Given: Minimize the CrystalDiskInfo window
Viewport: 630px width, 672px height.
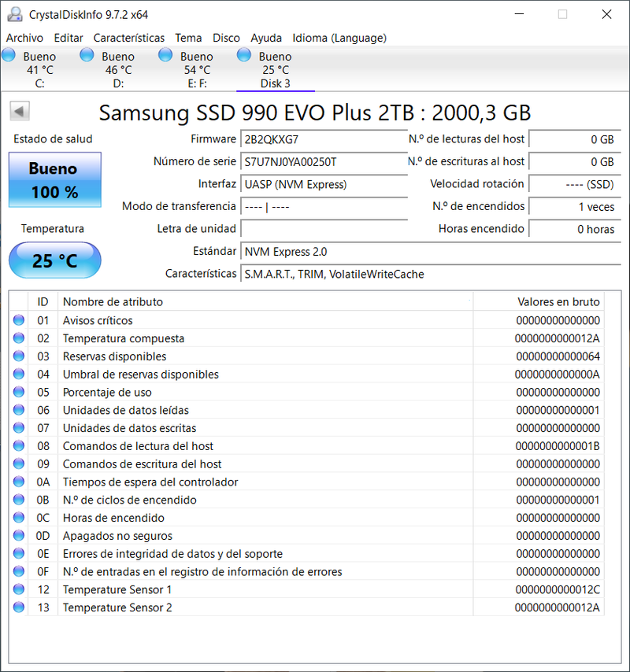Looking at the screenshot, I should [519, 14].
